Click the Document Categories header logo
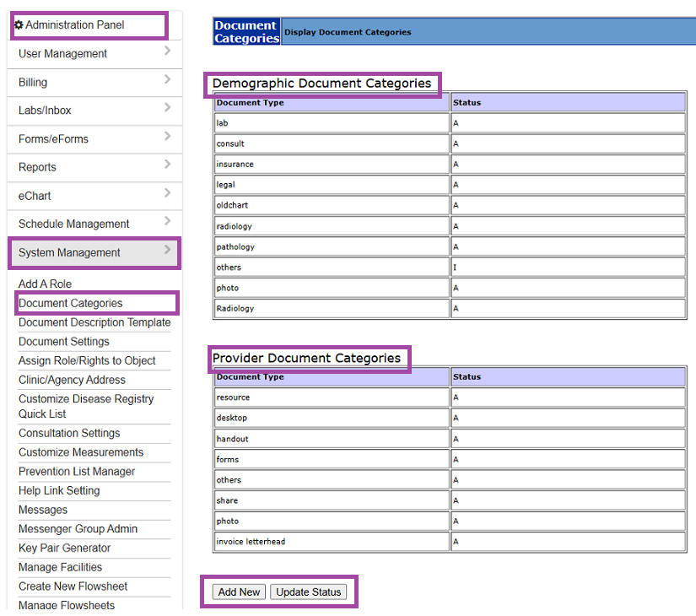The height and width of the screenshot is (616, 696). (x=245, y=30)
